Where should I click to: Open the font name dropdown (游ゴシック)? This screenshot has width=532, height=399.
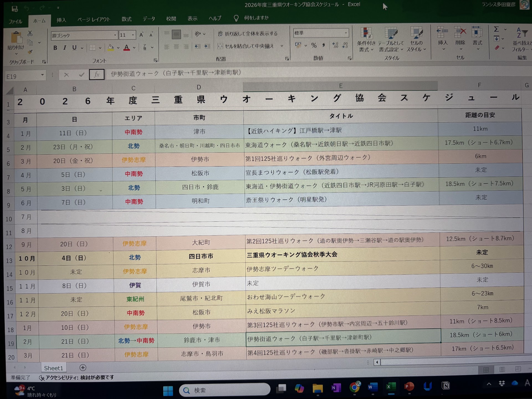pos(115,35)
